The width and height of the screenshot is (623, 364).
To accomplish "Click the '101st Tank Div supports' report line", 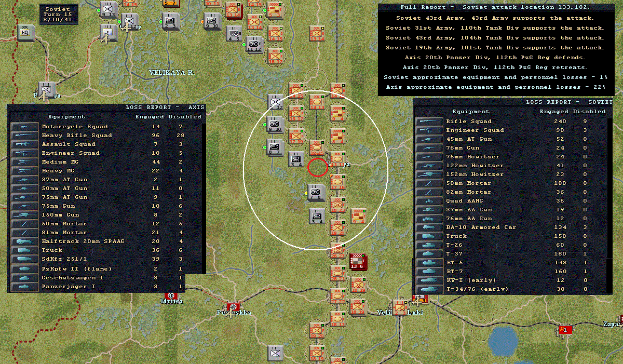I will 495,48.
